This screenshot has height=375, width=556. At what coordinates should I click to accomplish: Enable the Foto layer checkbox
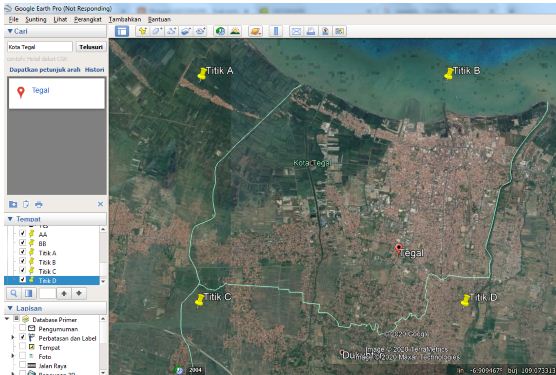(22, 356)
